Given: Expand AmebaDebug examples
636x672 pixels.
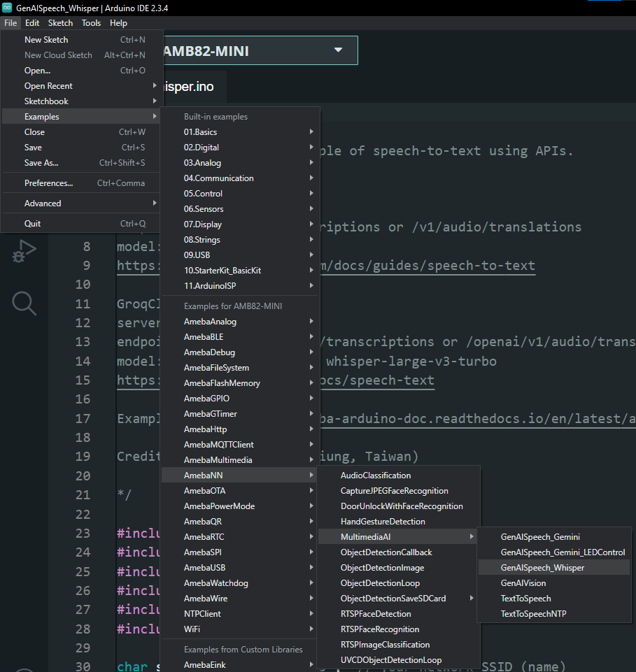Looking at the screenshot, I should 240,352.
